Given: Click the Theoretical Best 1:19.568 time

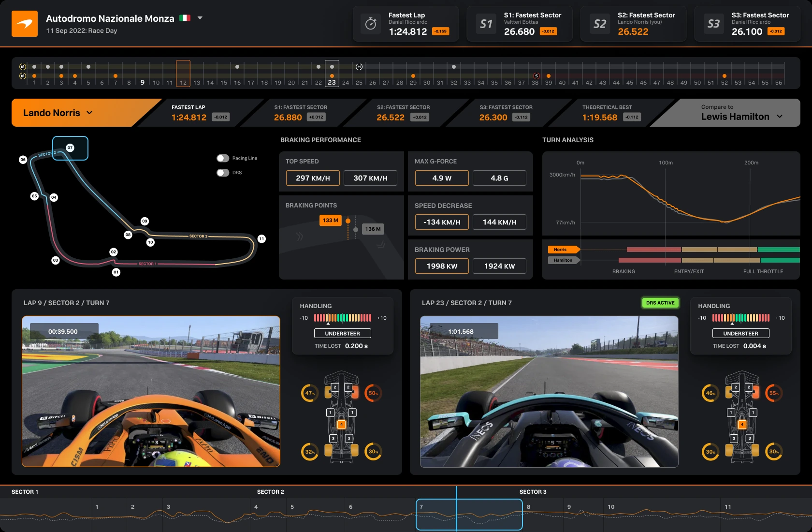Looking at the screenshot, I should coord(599,117).
